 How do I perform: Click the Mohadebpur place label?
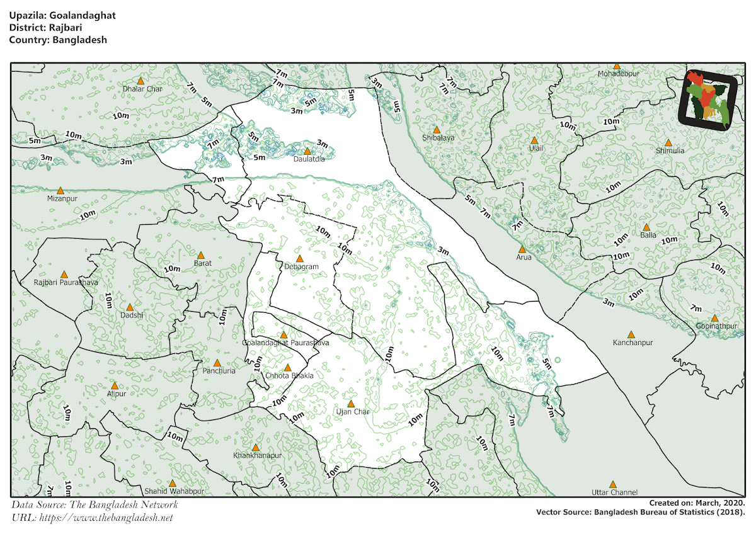pyautogui.click(x=618, y=74)
